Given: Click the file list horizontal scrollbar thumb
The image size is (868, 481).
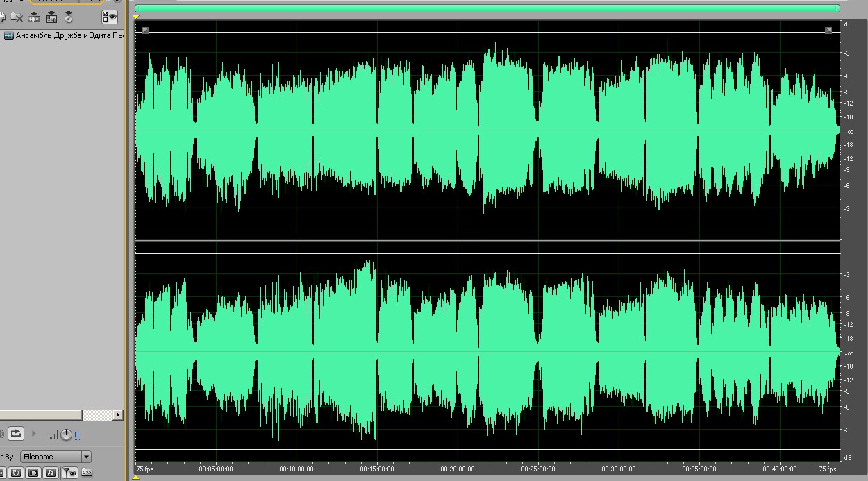Looking at the screenshot, I should click(x=40, y=414).
